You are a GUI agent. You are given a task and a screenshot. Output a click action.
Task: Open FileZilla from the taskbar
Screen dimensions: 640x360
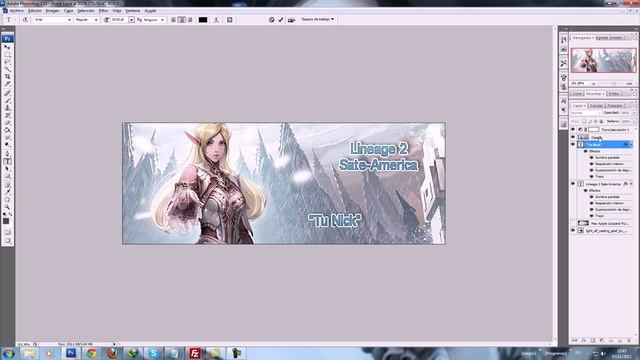coord(195,353)
